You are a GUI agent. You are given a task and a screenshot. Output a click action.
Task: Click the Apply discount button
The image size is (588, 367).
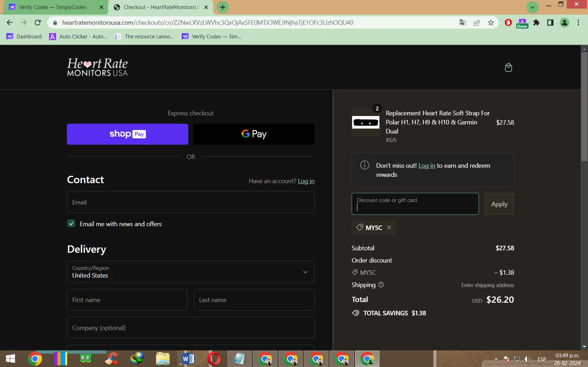click(499, 204)
